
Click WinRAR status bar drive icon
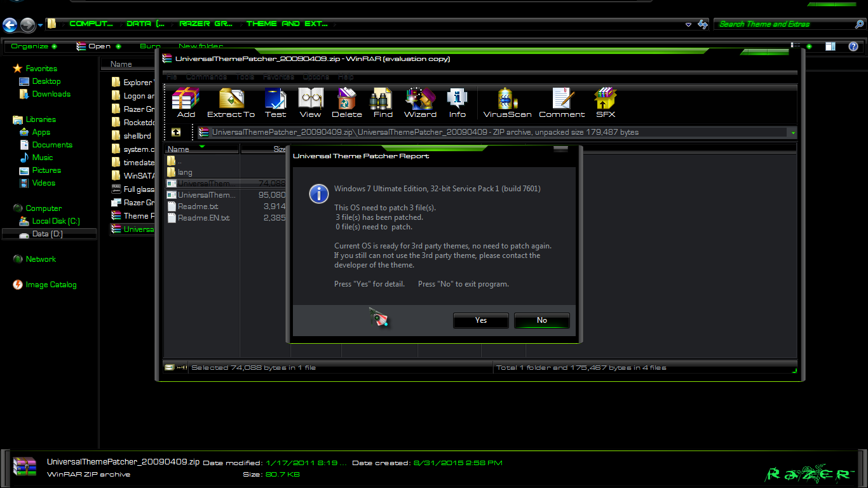click(x=169, y=367)
